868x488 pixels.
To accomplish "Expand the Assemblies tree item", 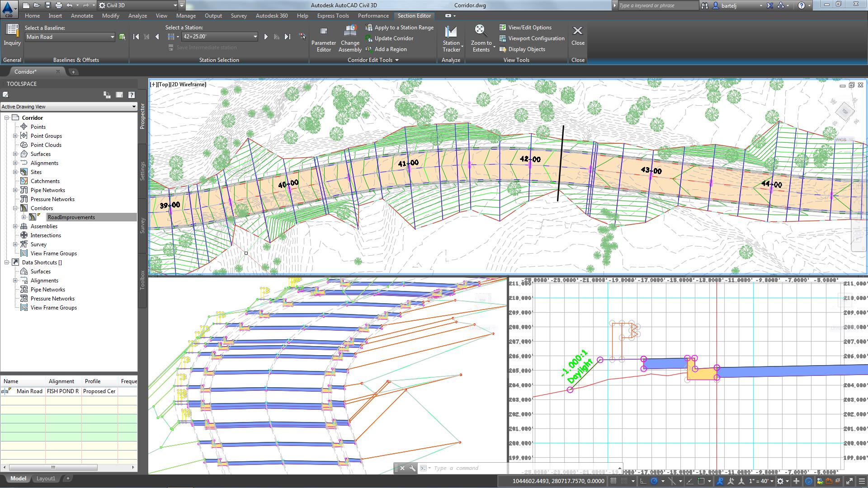I will coord(15,226).
